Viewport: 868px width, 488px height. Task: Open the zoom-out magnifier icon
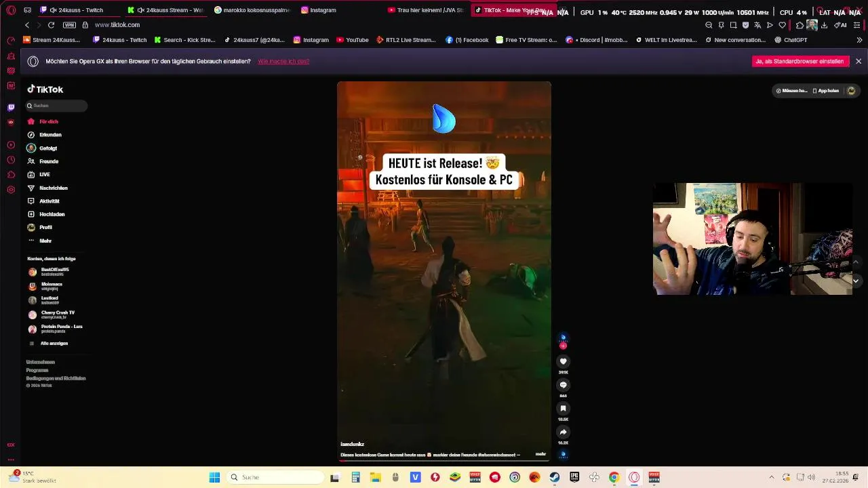(x=709, y=25)
